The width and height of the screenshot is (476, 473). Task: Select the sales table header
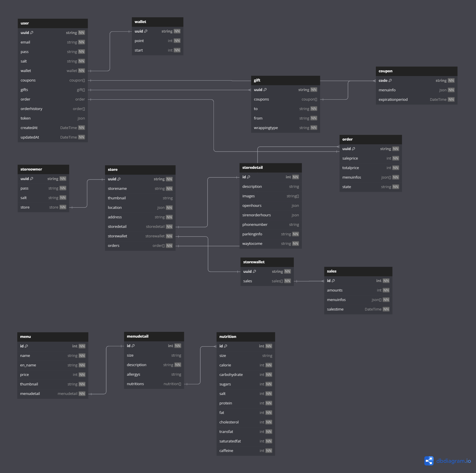coord(358,271)
